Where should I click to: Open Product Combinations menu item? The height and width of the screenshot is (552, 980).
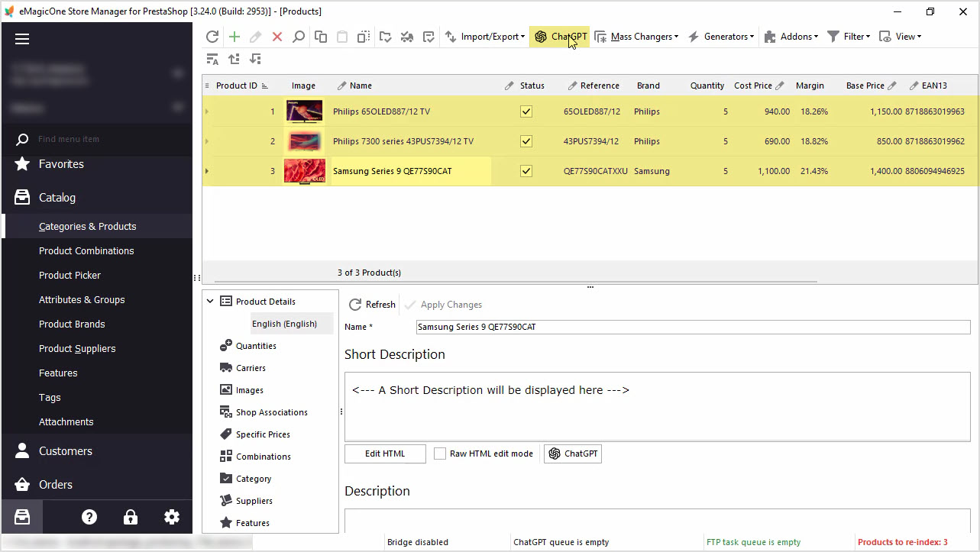(86, 251)
